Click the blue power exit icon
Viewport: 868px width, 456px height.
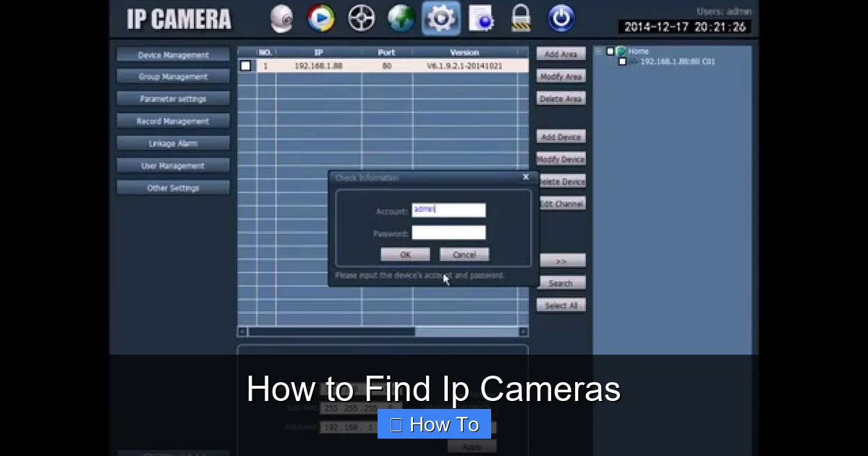coord(561,18)
